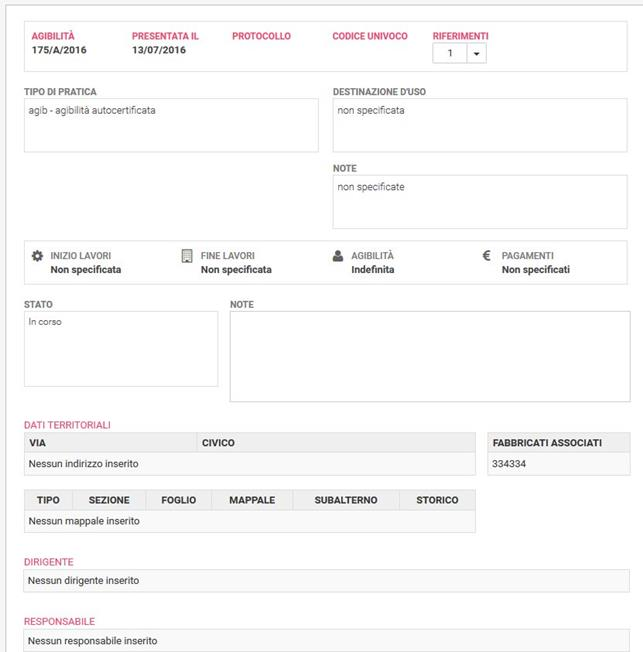Click the Subalterno column header
The width and height of the screenshot is (643, 652).
[x=346, y=500]
